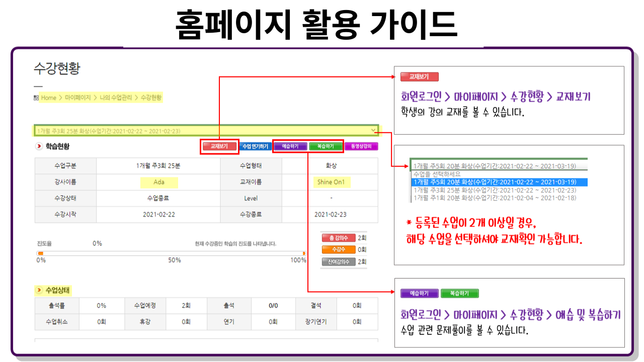
Task: Go to Home in the breadcrumb
Action: (49, 98)
